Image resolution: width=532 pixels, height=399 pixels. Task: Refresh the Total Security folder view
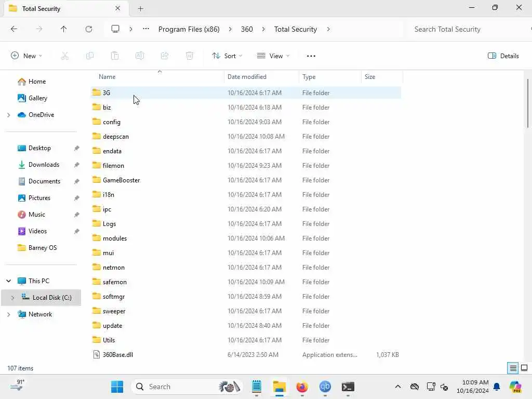point(89,29)
